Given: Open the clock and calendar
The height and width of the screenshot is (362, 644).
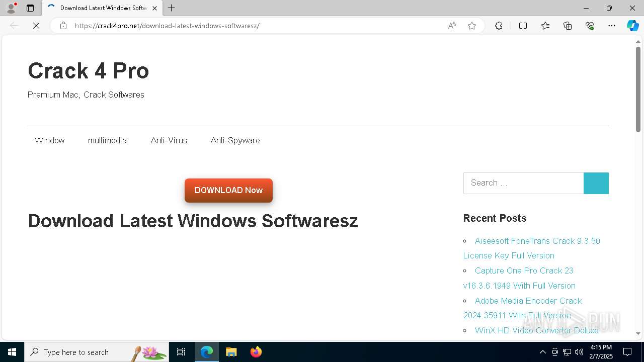Looking at the screenshot, I should [x=601, y=352].
